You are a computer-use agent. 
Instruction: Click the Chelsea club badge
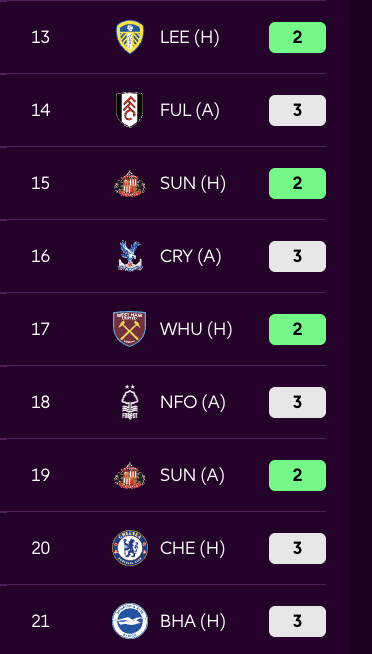130,548
